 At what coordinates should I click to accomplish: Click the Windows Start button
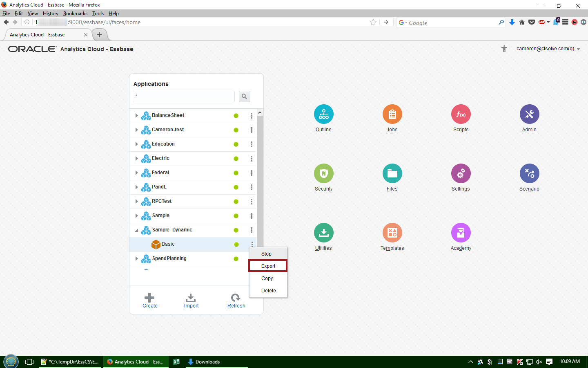click(x=11, y=361)
